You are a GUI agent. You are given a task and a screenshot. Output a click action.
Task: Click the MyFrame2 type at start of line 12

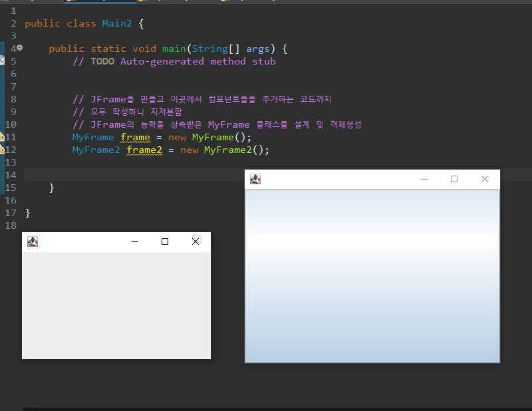[x=96, y=150]
